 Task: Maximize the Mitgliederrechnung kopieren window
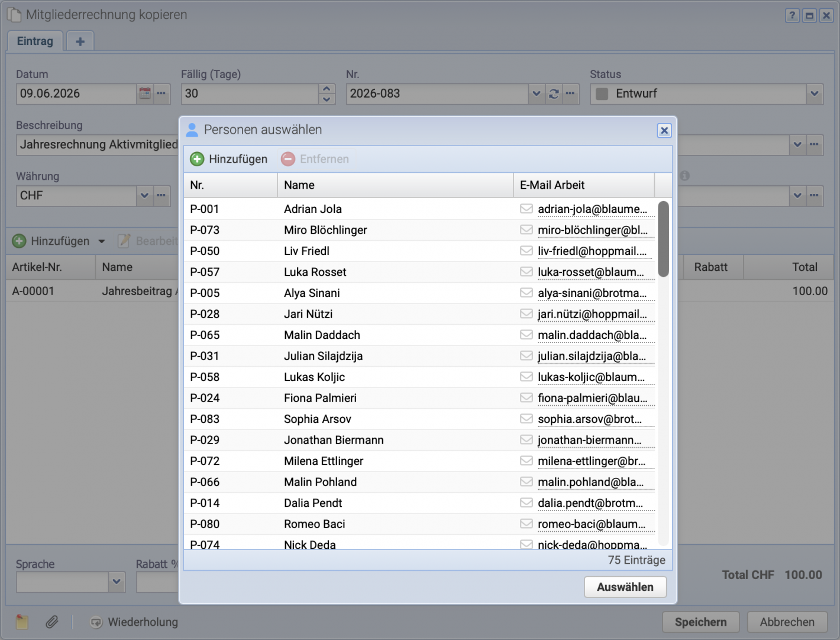809,15
